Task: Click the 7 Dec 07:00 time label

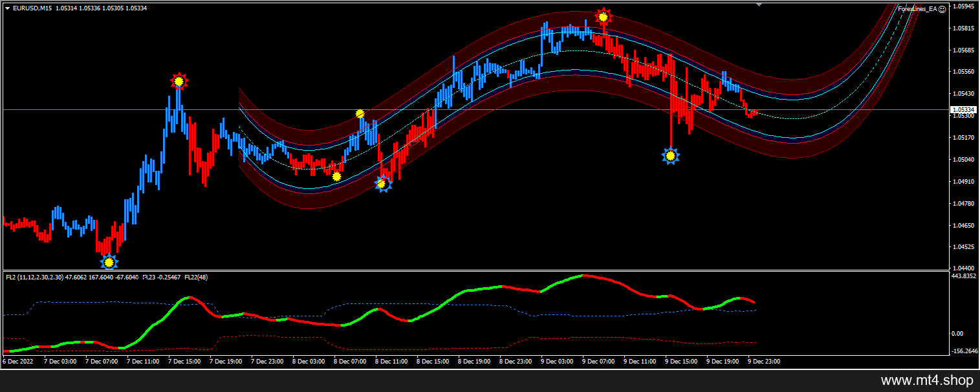Action: click(x=102, y=362)
